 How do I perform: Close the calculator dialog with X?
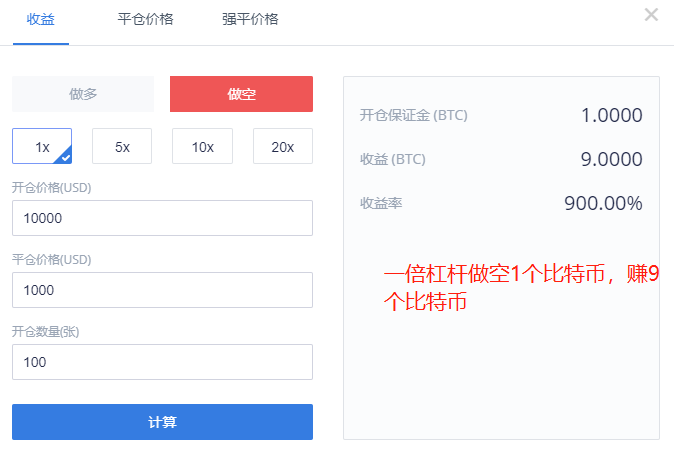(651, 15)
